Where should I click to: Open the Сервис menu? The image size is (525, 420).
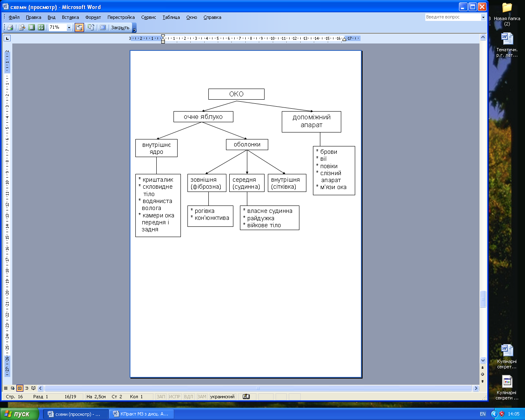tap(148, 17)
